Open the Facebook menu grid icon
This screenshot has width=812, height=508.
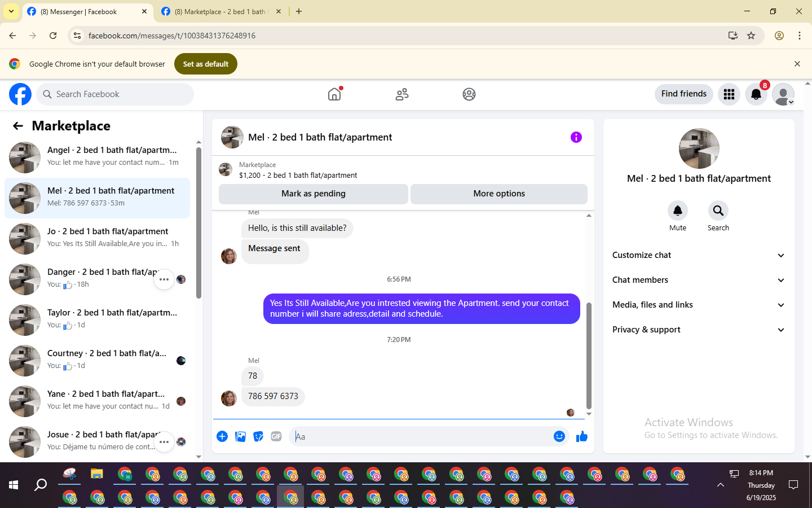click(x=729, y=94)
